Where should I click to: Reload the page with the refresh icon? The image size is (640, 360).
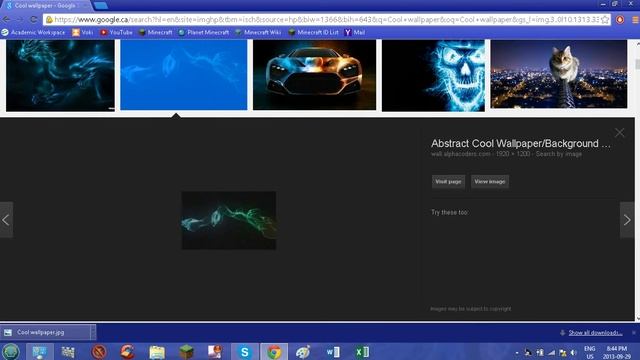click(33, 19)
